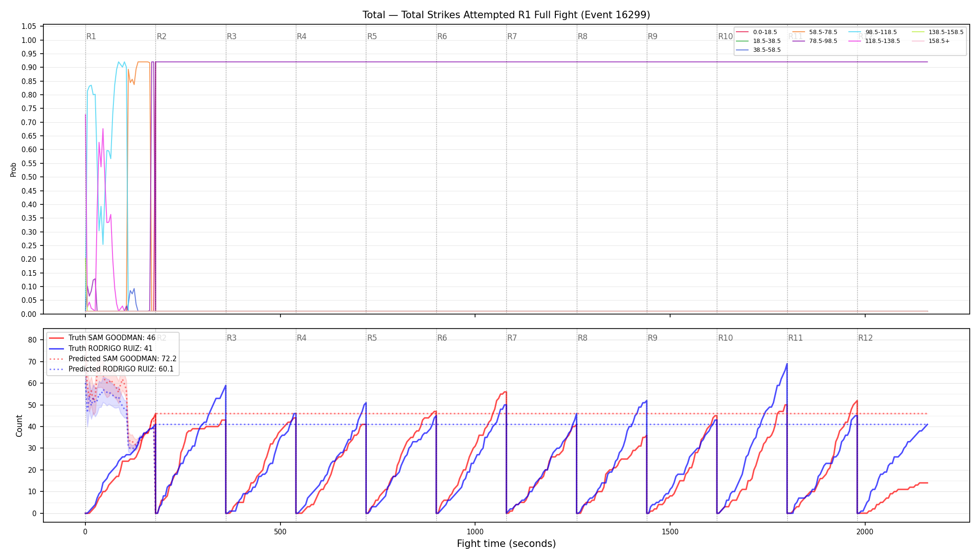Click Truth SAM GOODMAN legend entry
980x560 pixels.
(x=102, y=338)
